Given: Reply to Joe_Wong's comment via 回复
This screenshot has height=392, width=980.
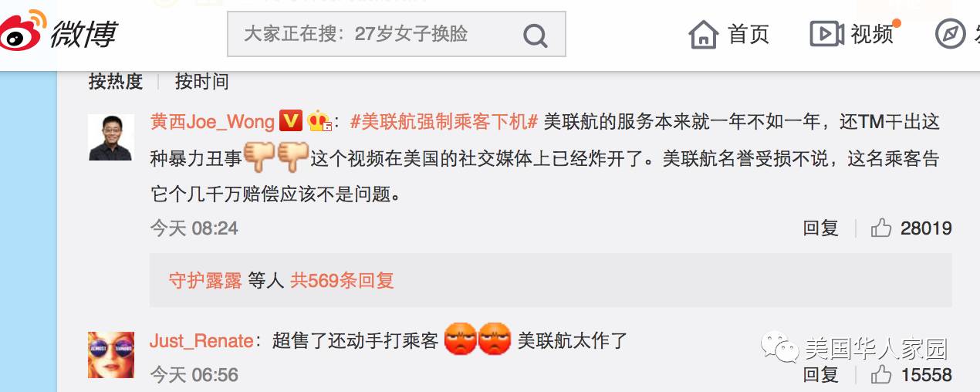Looking at the screenshot, I should [821, 228].
